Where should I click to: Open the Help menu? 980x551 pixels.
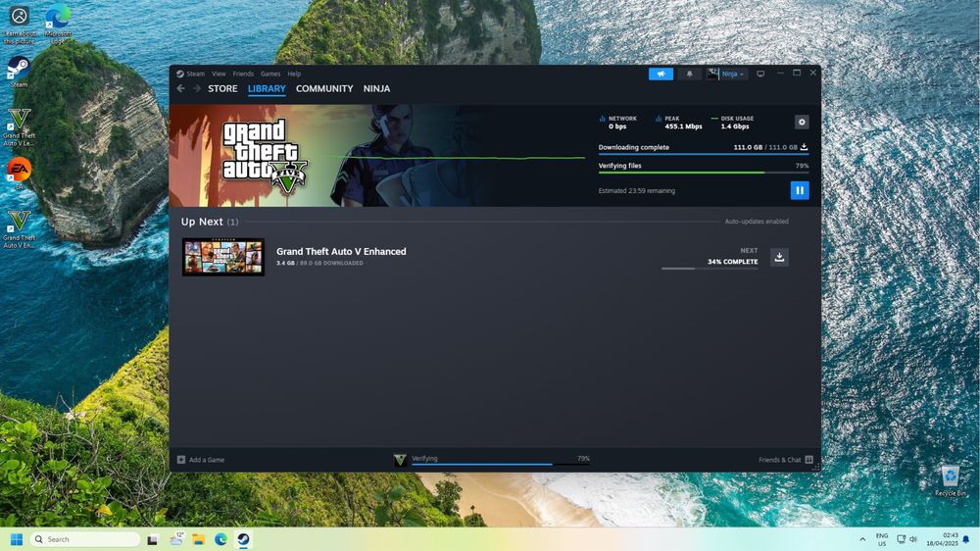[x=294, y=74]
